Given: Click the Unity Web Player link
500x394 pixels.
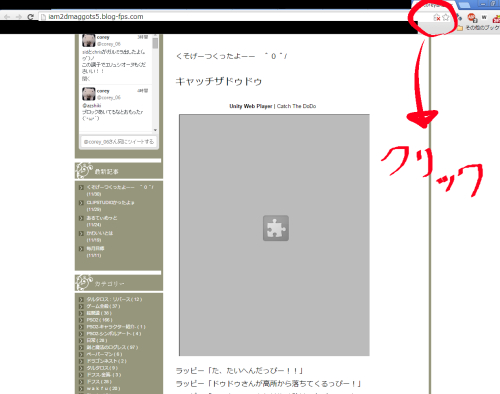Looking at the screenshot, I should click(251, 106).
